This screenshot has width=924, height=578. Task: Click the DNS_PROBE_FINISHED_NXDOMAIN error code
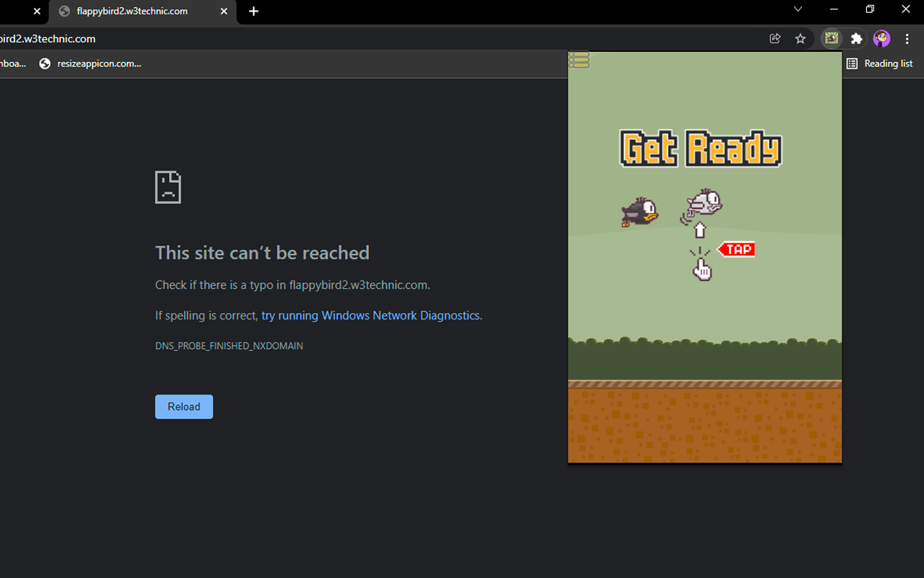click(229, 346)
